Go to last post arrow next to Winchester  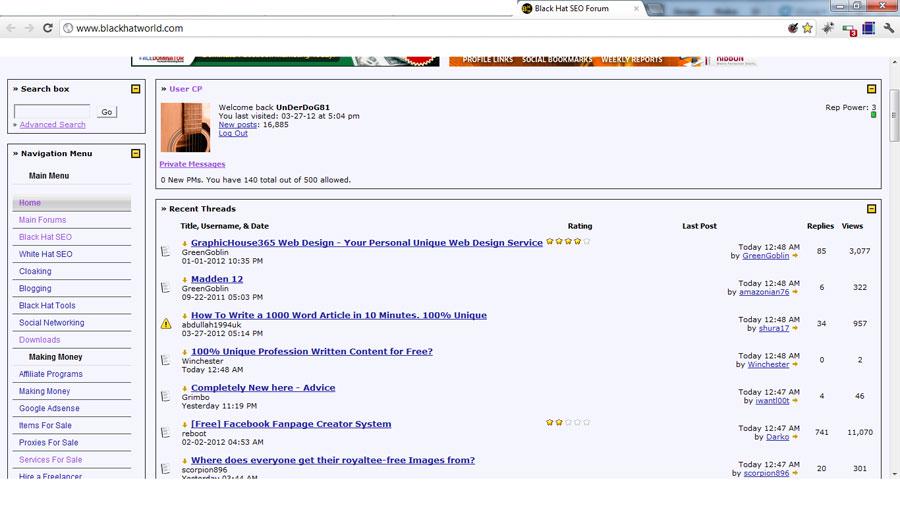tap(795, 364)
